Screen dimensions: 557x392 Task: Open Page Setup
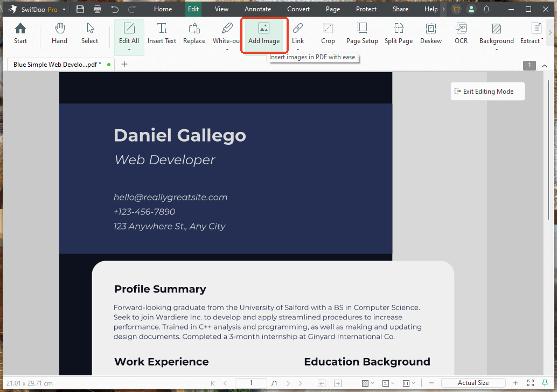tap(362, 34)
